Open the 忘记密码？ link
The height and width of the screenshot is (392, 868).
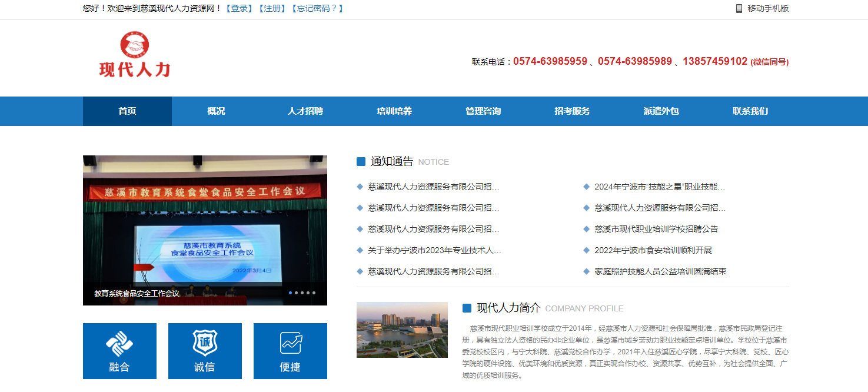tap(317, 8)
